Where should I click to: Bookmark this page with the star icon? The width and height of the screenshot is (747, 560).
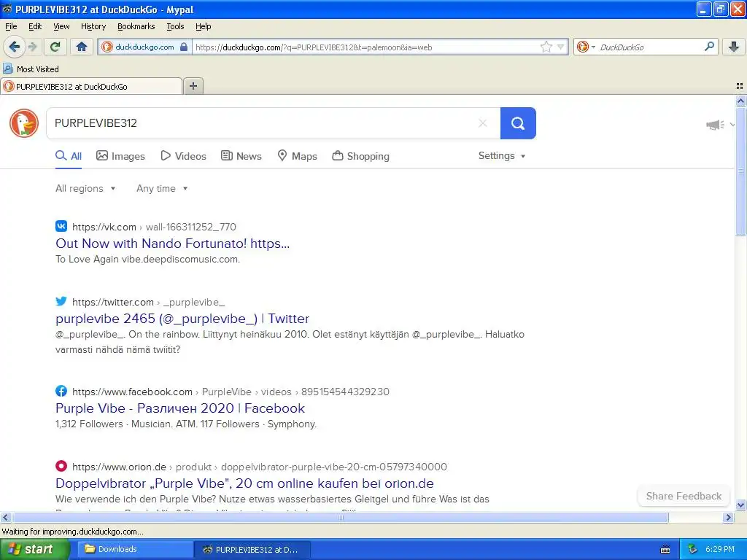point(546,47)
